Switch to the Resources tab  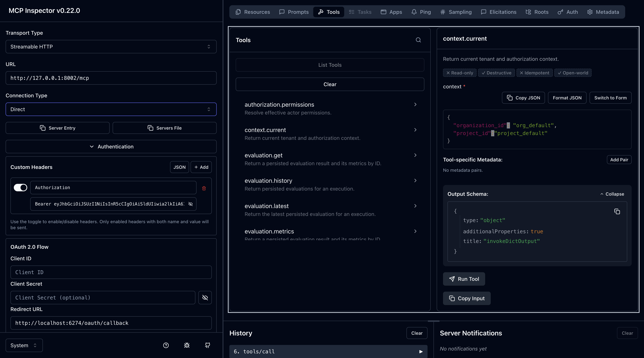pyautogui.click(x=253, y=12)
